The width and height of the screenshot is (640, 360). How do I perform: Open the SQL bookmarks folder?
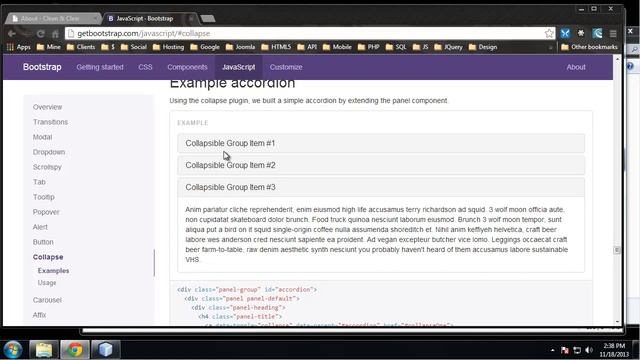(396, 47)
